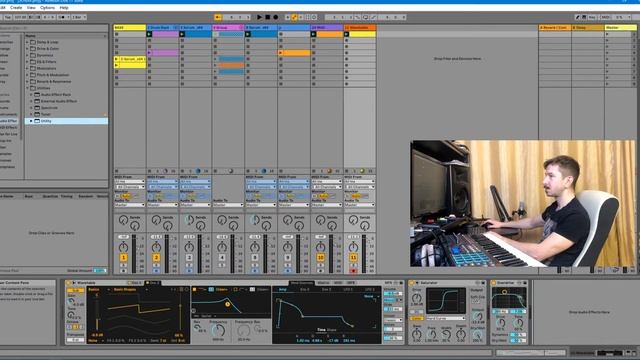Select the Master track header
The height and width of the screenshot is (360, 640).
(x=620, y=27)
